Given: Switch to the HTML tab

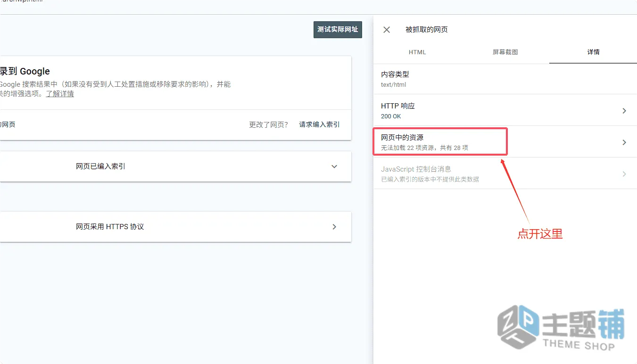Looking at the screenshot, I should click(417, 52).
